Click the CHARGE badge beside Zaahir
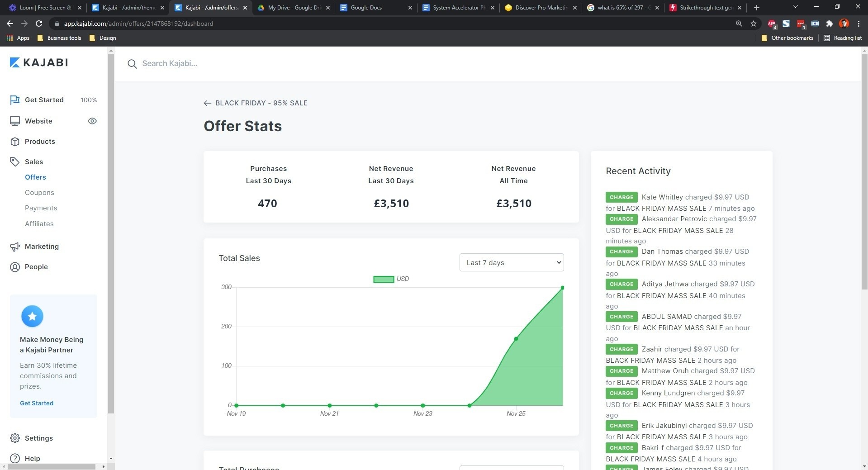868x470 pixels. 621,349
